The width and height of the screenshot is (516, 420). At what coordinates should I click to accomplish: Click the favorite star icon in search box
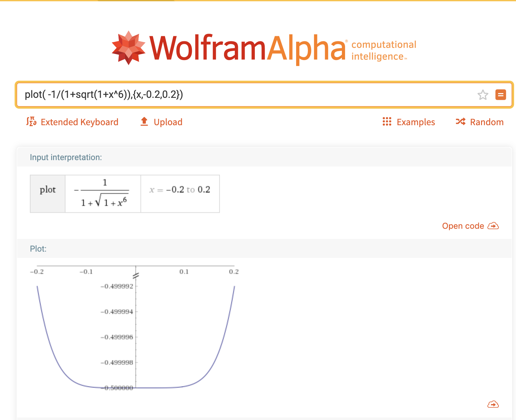pyautogui.click(x=483, y=95)
